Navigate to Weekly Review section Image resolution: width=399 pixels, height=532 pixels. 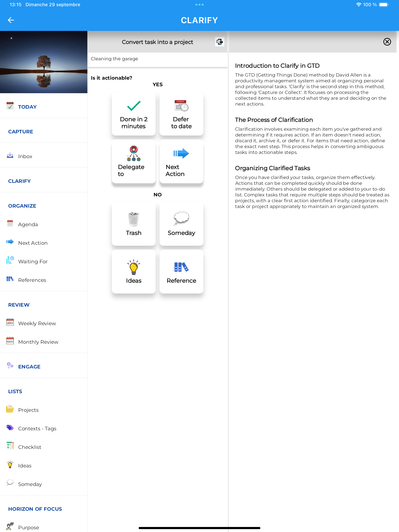[x=37, y=323]
